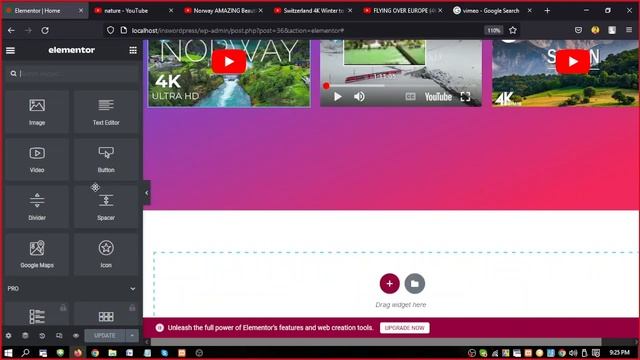The width and height of the screenshot is (640, 360).
Task: Open the Elementor hamburger menu
Action: pyautogui.click(x=10, y=50)
